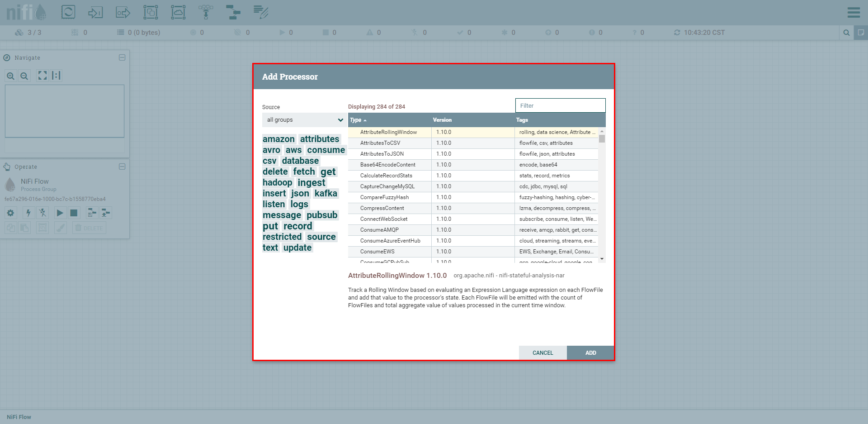Screen dimensions: 868x424
Task: Select the CaptureChangeMySQL processor
Action: (473, 186)
